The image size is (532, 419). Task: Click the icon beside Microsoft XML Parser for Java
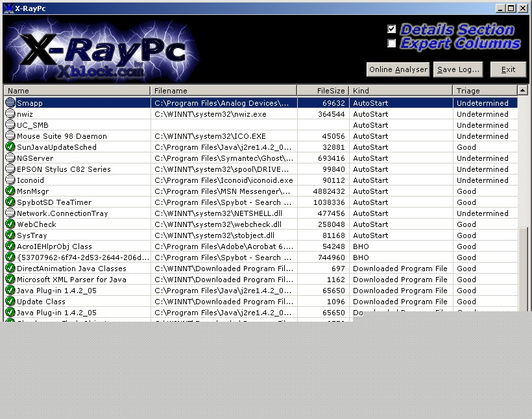click(x=10, y=279)
